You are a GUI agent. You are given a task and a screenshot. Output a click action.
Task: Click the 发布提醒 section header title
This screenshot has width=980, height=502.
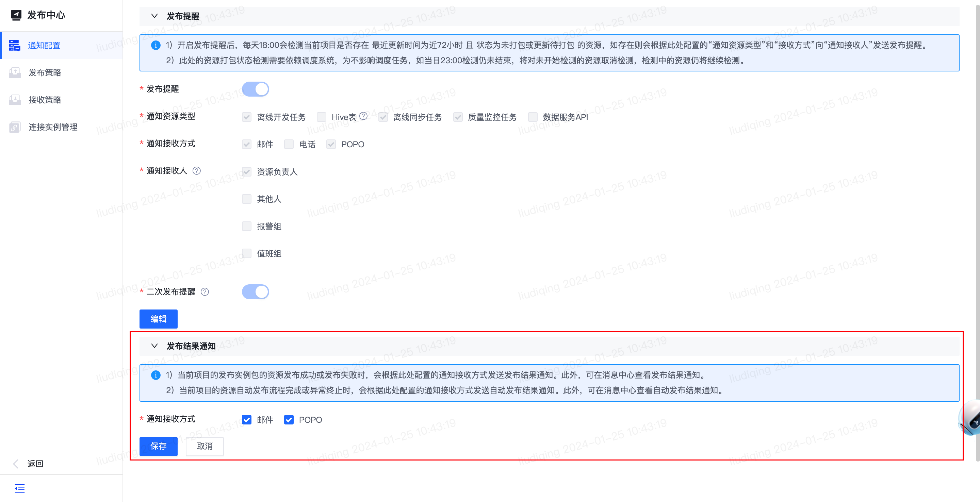coord(183,16)
